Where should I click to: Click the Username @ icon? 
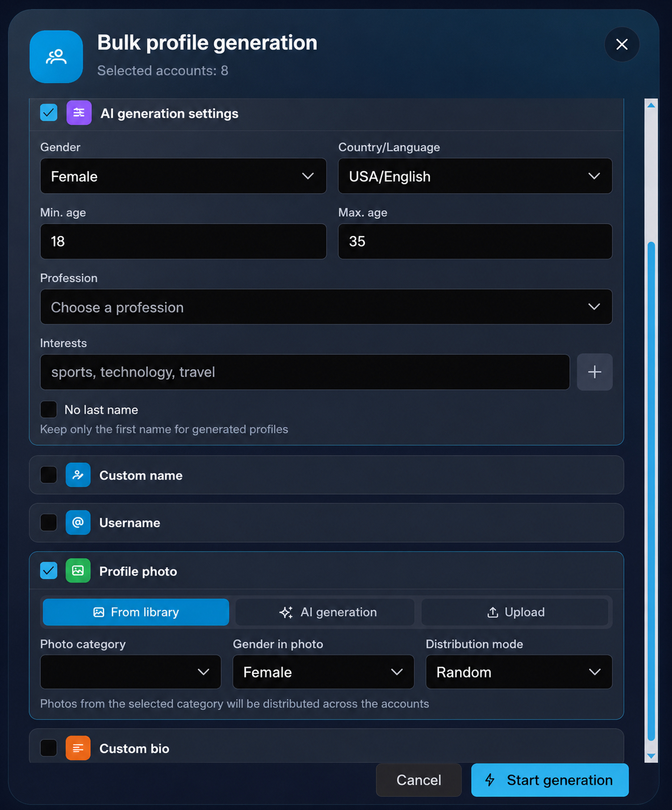(78, 522)
